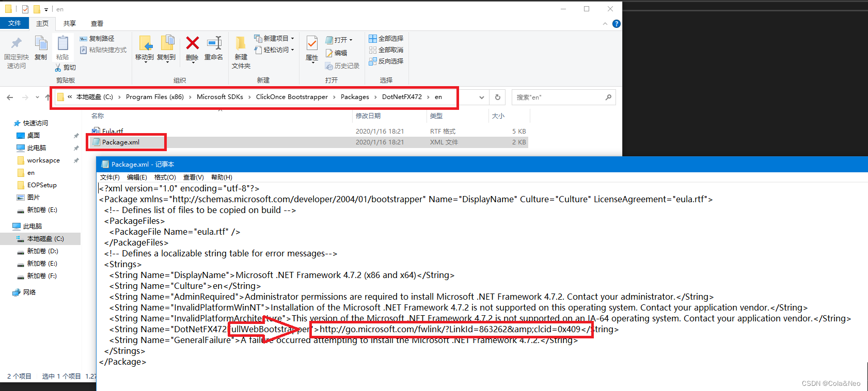868x391 pixels.
Task: Open Notepad 编辑(E) menu
Action: [137, 177]
